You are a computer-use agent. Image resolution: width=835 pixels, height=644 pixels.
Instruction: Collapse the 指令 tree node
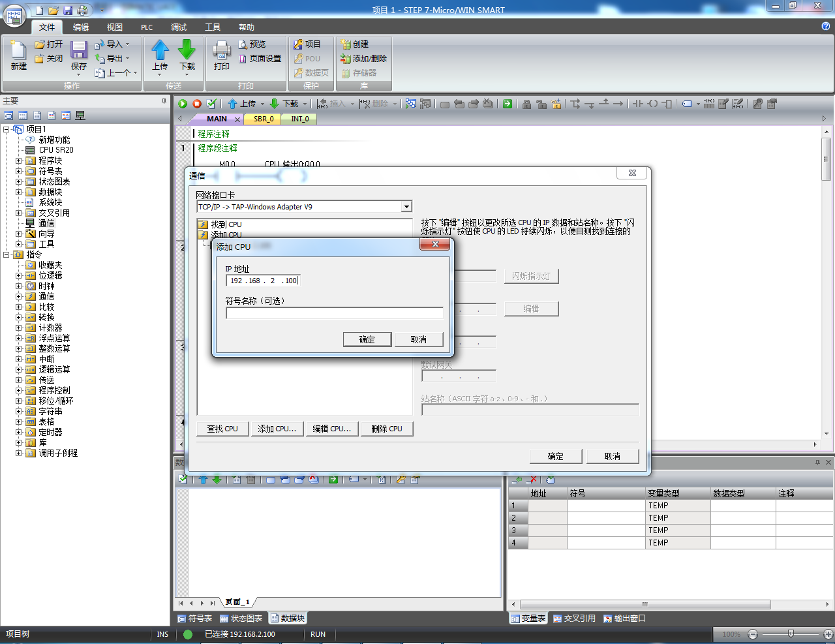(x=7, y=254)
